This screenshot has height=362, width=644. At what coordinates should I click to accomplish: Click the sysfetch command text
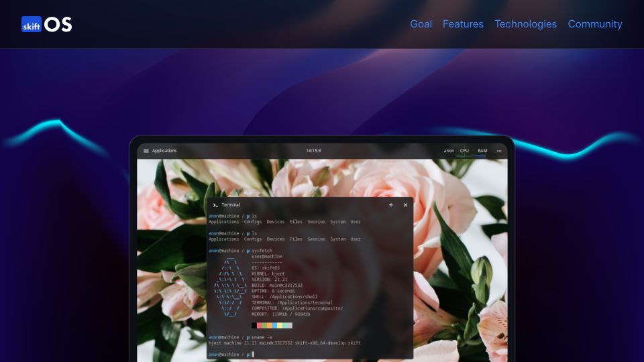(x=262, y=250)
